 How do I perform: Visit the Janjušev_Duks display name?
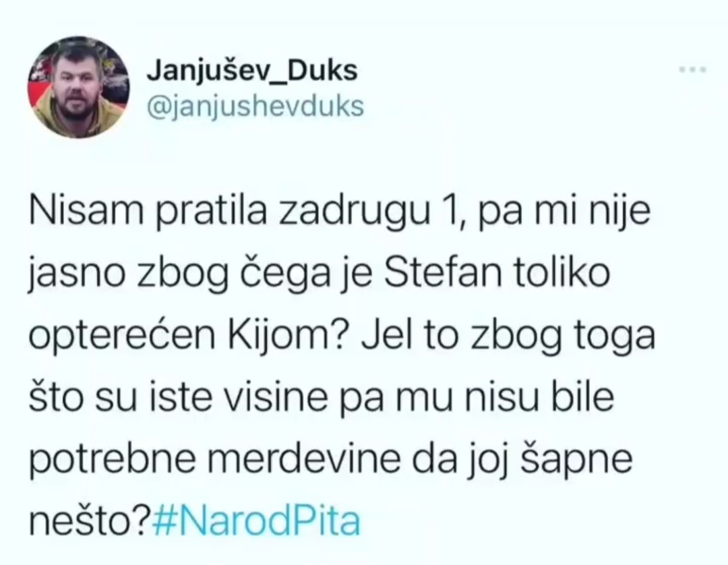253,71
